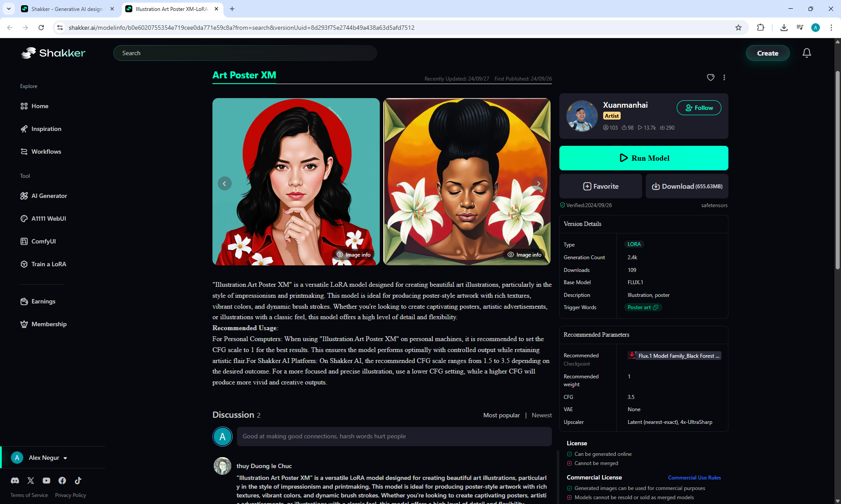Open the Facebook social icon
841x504 pixels.
tap(62, 480)
